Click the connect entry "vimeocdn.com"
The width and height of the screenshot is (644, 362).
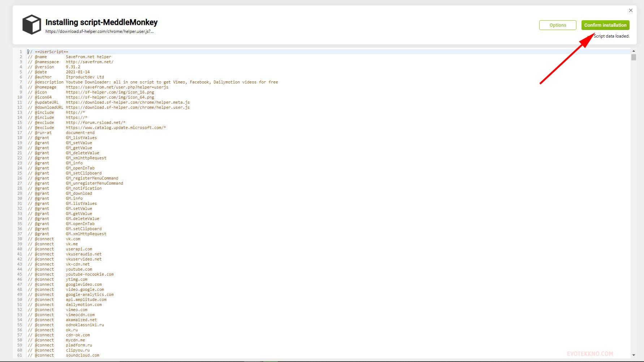[80, 315]
